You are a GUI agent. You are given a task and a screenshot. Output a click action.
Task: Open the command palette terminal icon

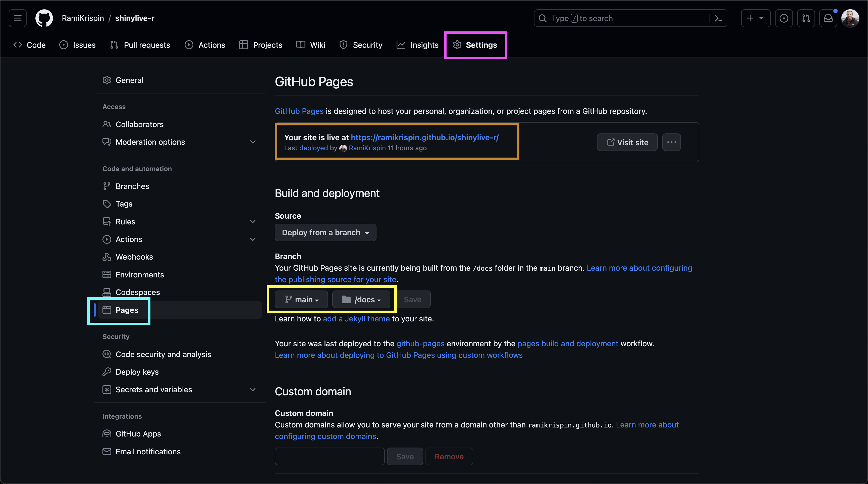718,18
